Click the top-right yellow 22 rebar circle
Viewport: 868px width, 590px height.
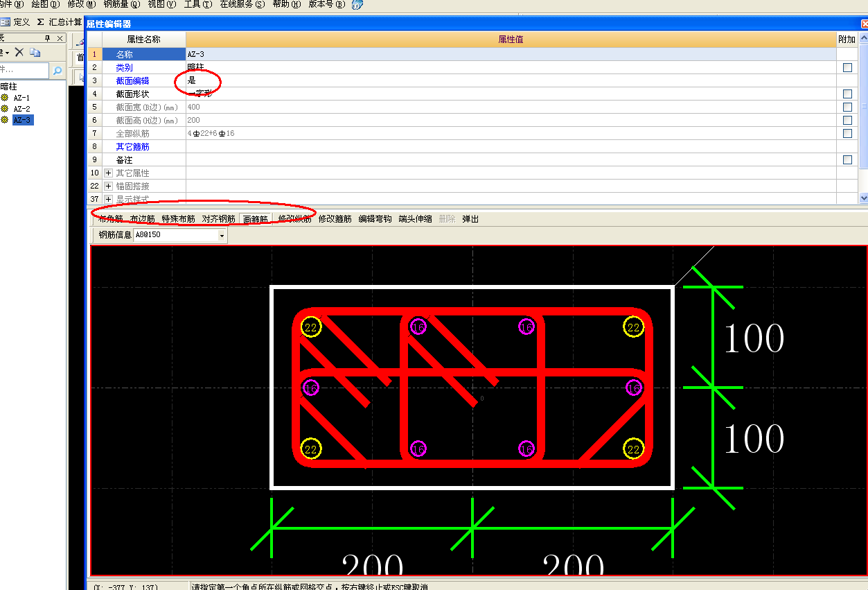pos(633,327)
